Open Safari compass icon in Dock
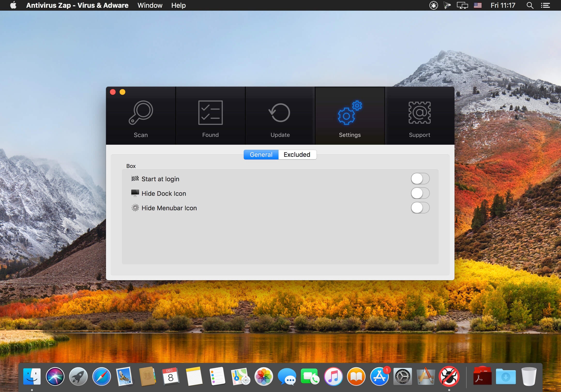This screenshot has height=392, width=561. (101, 376)
